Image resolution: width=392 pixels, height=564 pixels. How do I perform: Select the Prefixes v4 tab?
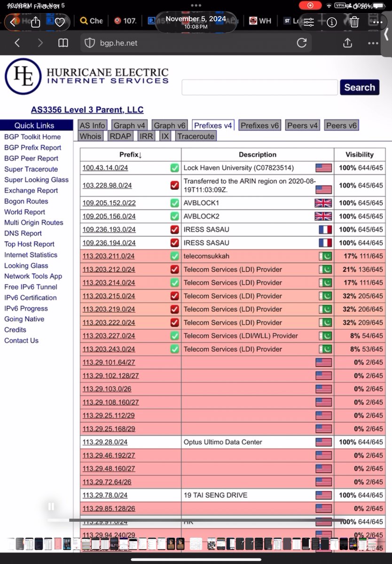213,125
